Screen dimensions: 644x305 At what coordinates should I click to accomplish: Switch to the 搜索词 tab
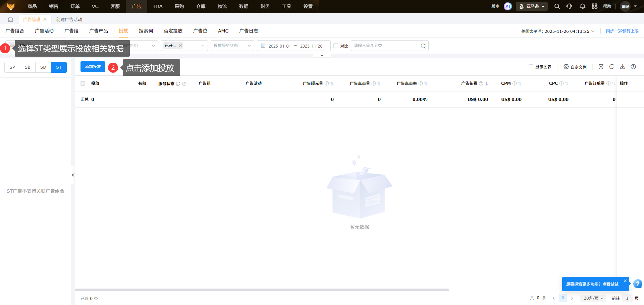pos(146,31)
